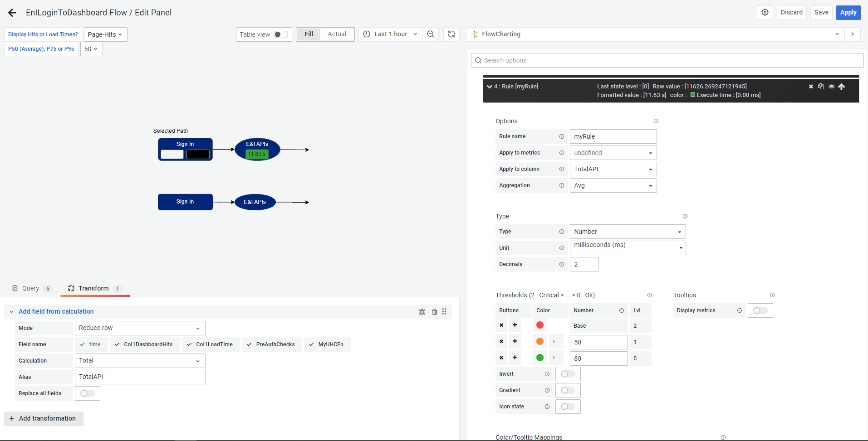Select the Actual display mode
Image resolution: width=868 pixels, height=441 pixels.
337,34
